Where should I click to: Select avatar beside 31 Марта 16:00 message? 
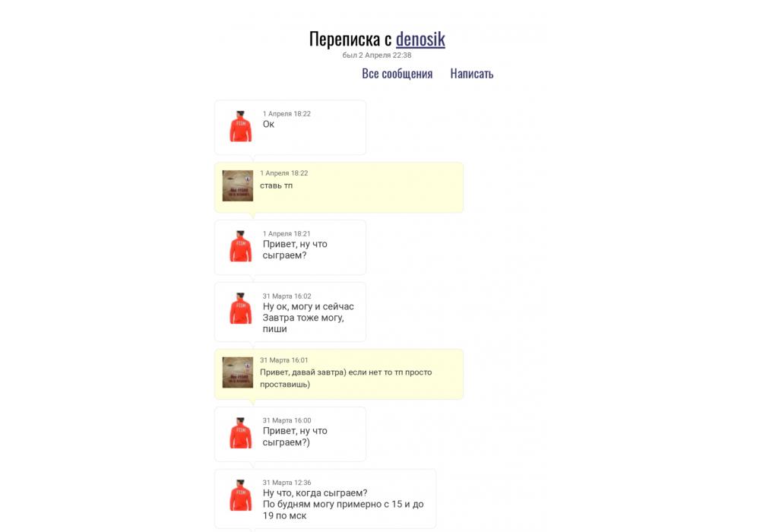tap(241, 432)
